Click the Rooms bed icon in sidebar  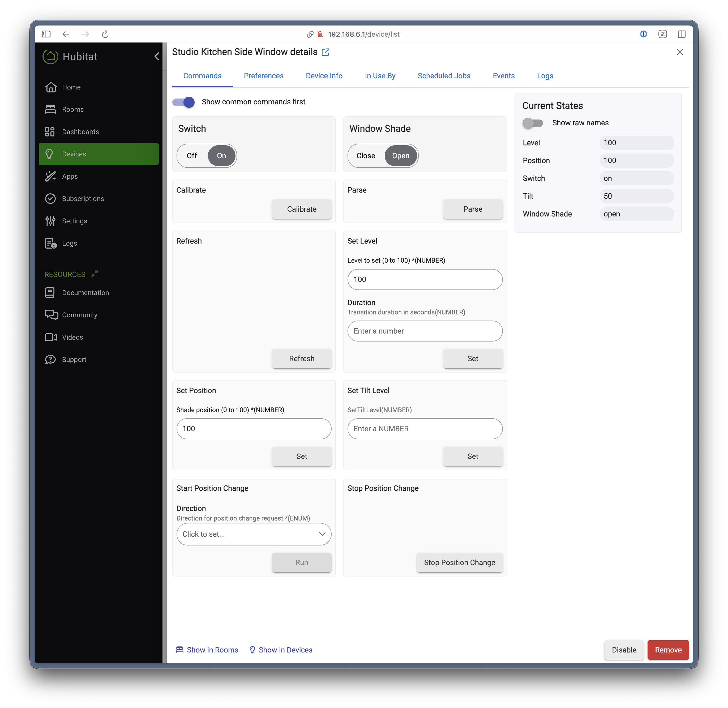tap(50, 109)
